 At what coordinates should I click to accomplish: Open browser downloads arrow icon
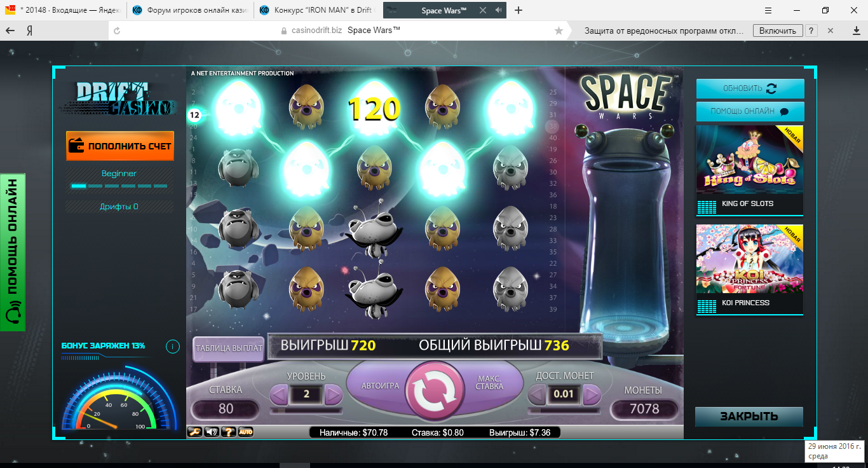(856, 31)
